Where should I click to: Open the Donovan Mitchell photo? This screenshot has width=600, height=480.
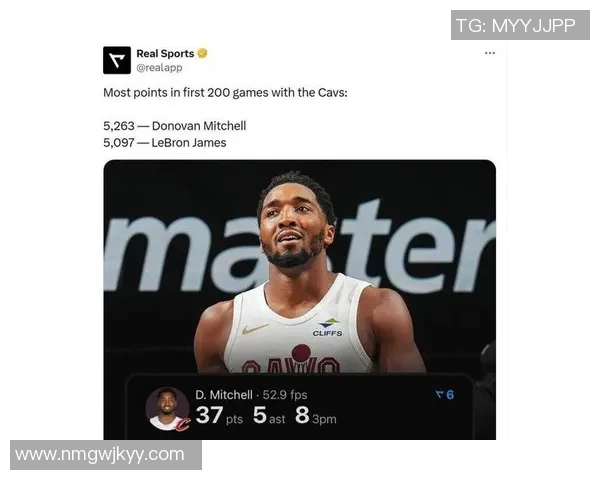coord(300,299)
